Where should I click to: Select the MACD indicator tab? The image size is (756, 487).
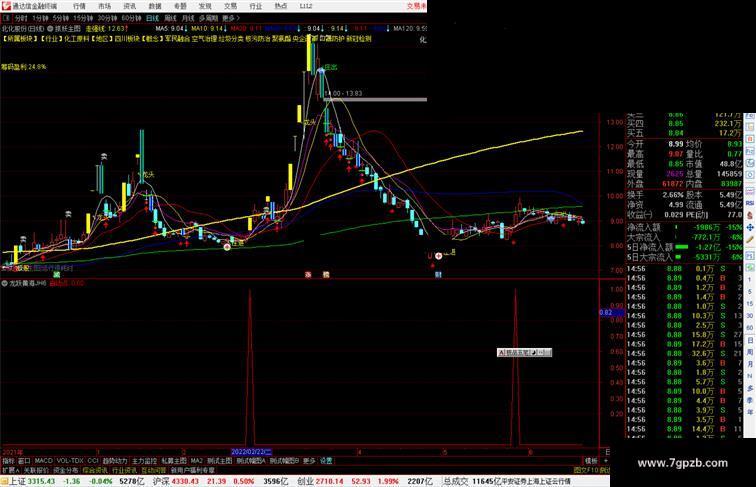click(x=43, y=461)
